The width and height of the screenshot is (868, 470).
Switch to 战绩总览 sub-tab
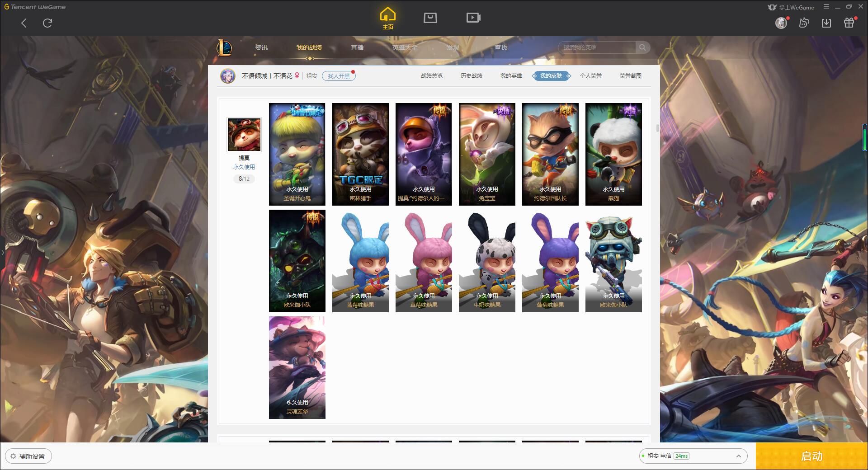[x=432, y=76]
